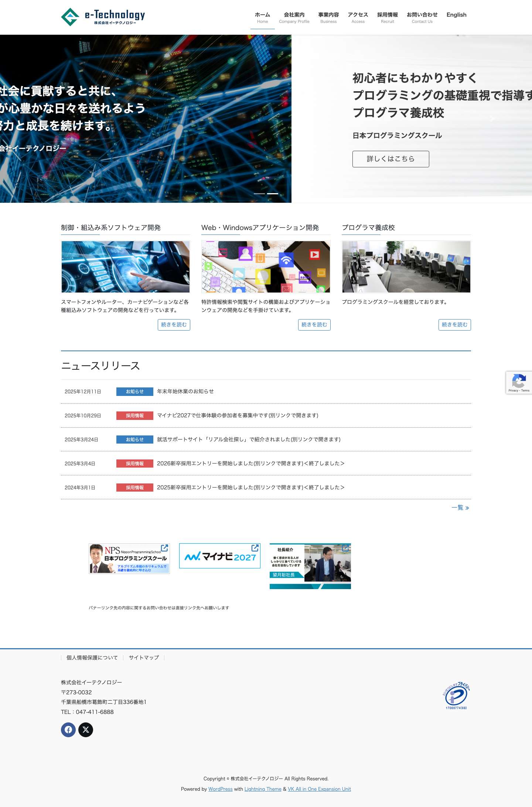Screen dimensions: 532x807
Task: Click the Privacy Mark badge in footer
Action: [x=456, y=695]
